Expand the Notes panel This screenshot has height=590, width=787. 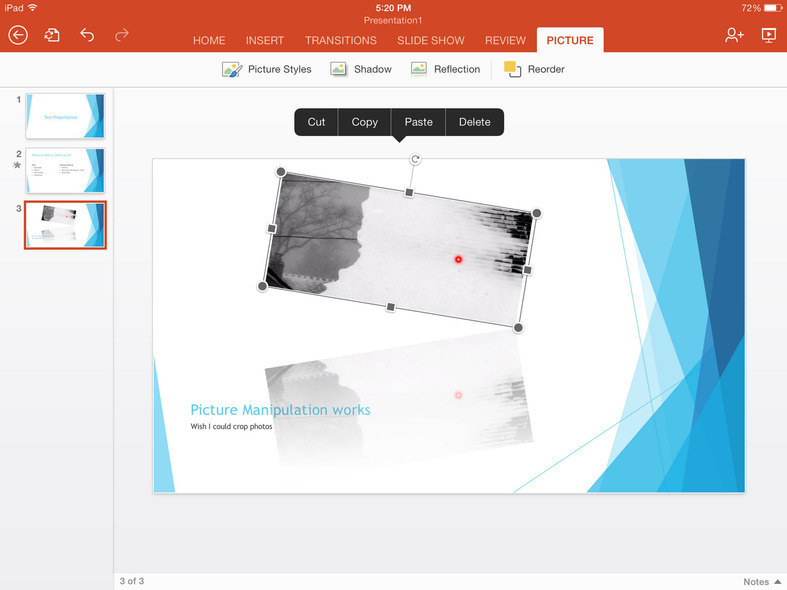pyautogui.click(x=762, y=581)
